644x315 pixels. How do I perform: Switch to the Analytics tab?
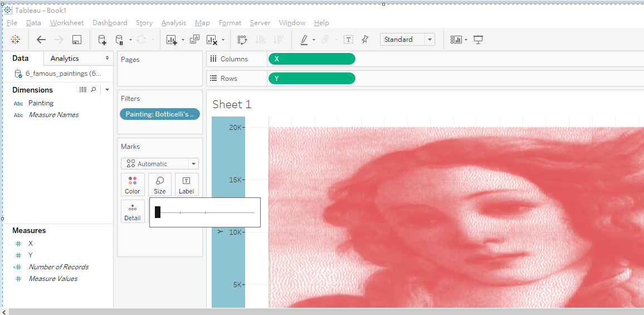tap(65, 59)
